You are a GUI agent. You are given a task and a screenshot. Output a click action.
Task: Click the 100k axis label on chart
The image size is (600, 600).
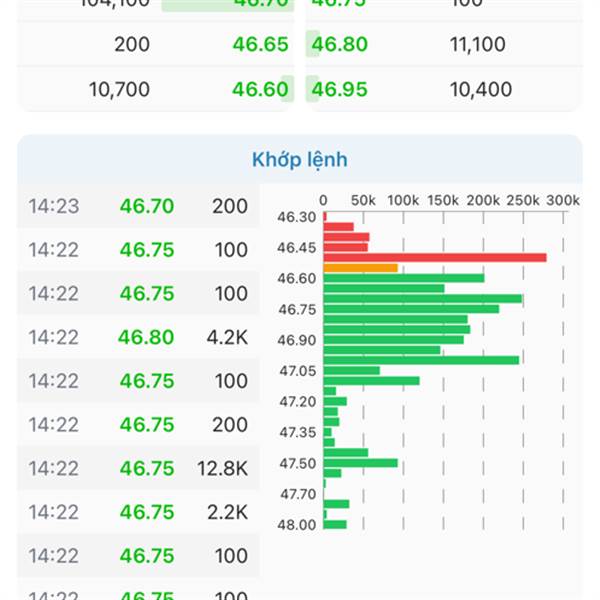tap(403, 200)
